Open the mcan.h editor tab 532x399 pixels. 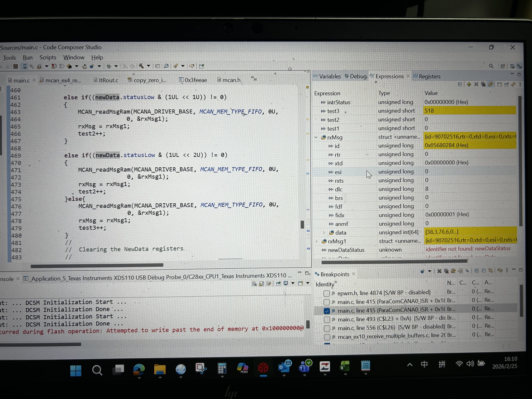[229, 80]
